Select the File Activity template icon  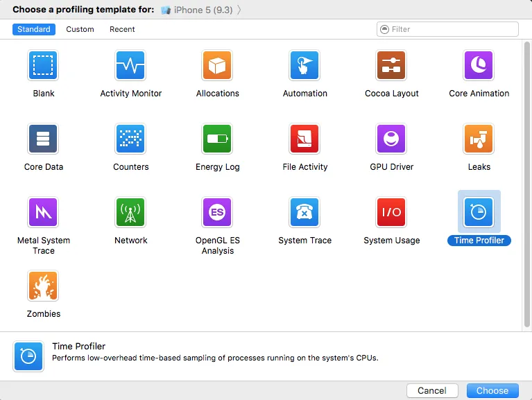coord(304,139)
